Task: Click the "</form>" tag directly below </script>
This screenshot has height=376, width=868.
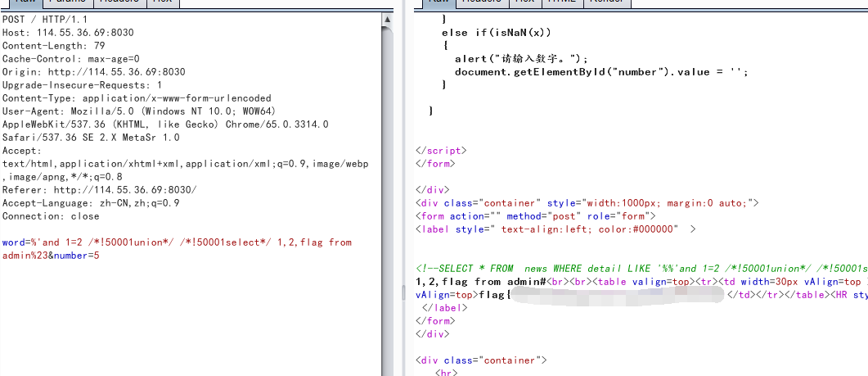Action: click(436, 164)
